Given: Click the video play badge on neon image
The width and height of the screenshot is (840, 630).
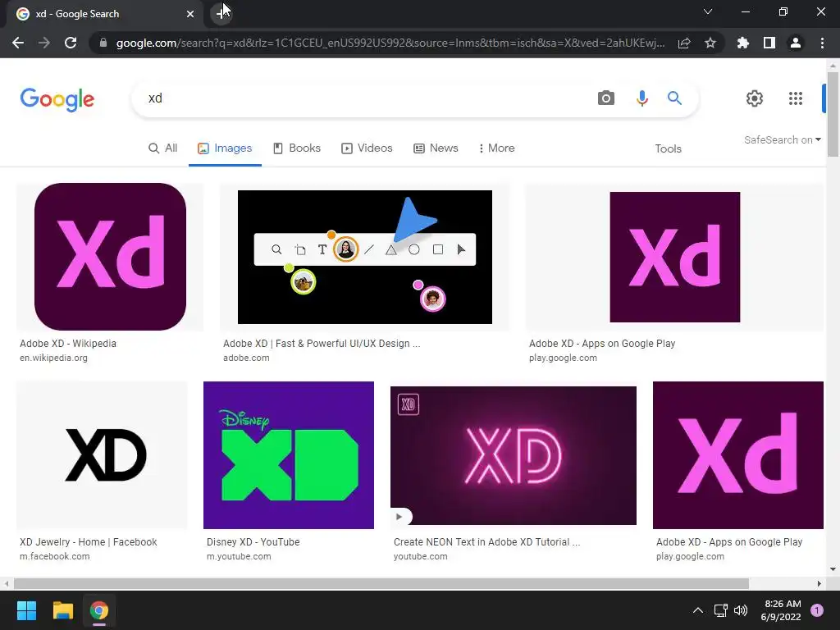Looking at the screenshot, I should pyautogui.click(x=400, y=517).
